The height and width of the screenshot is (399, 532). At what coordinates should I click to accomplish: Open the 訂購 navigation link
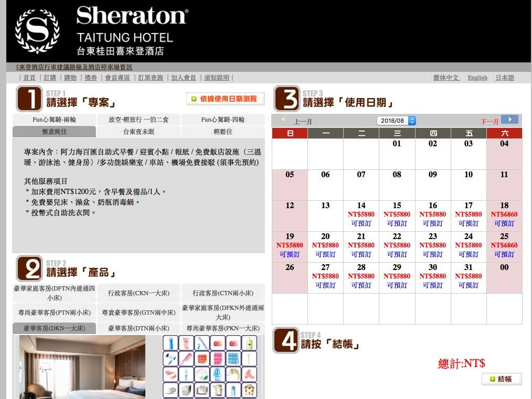50,78
